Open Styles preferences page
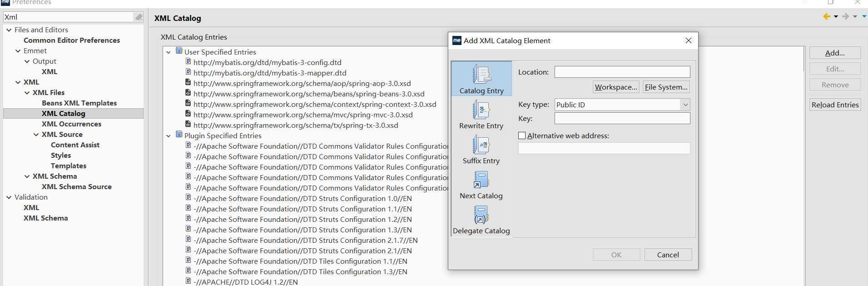The width and height of the screenshot is (868, 286). pos(61,155)
